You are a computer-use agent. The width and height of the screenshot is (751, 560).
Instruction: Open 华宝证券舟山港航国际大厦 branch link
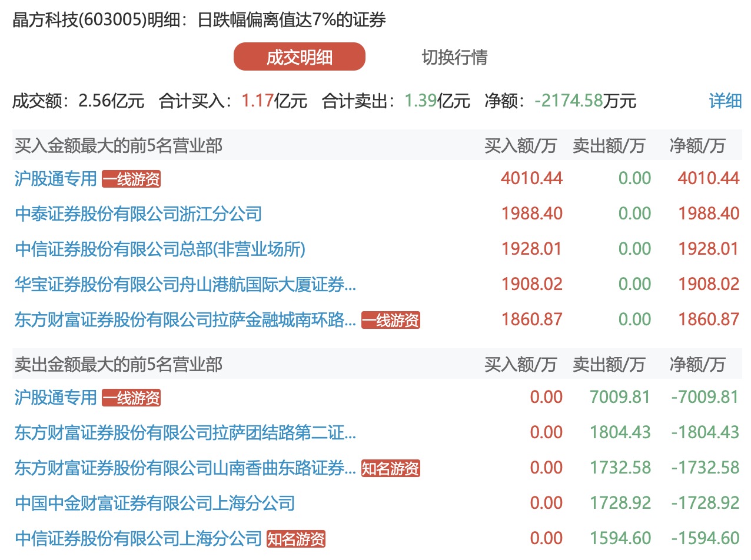click(185, 285)
